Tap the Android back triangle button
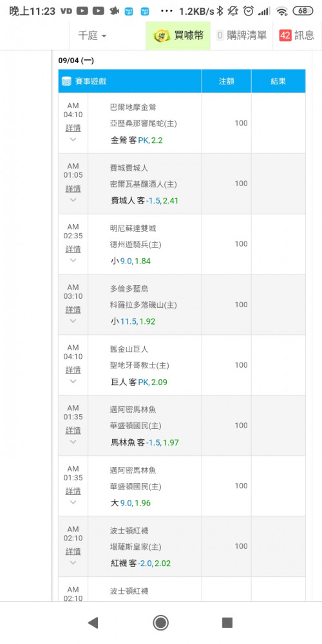This screenshot has width=322, height=644. pos(93,623)
